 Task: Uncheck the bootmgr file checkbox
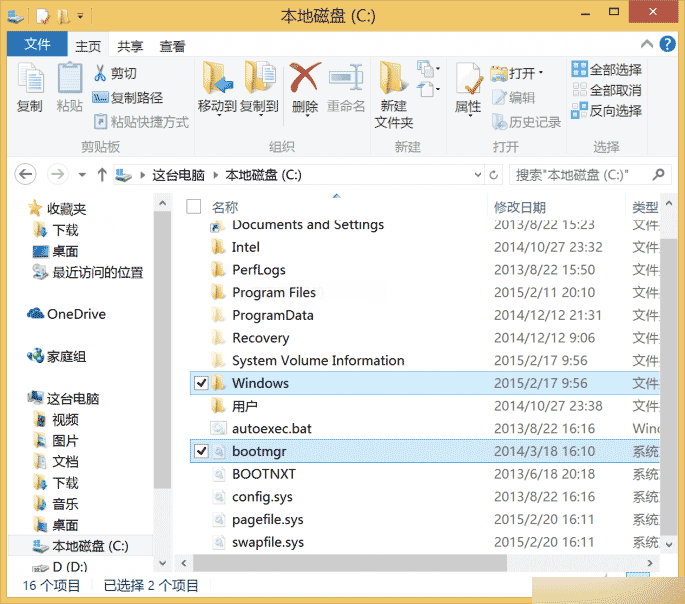[201, 451]
